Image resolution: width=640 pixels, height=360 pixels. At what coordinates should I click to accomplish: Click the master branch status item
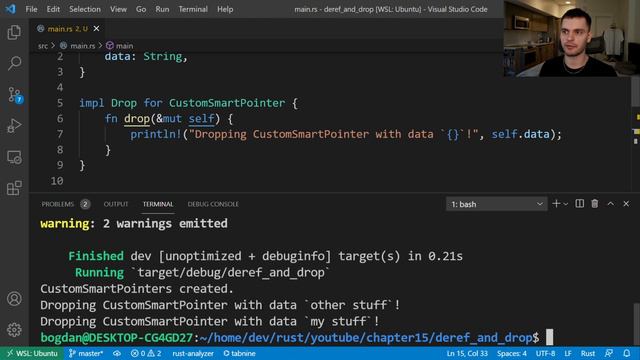pyautogui.click(x=86, y=353)
